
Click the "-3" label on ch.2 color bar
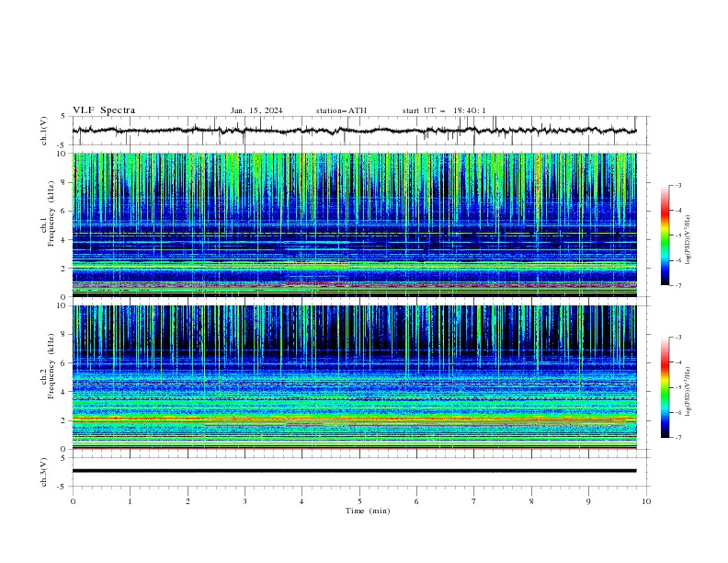pos(677,338)
